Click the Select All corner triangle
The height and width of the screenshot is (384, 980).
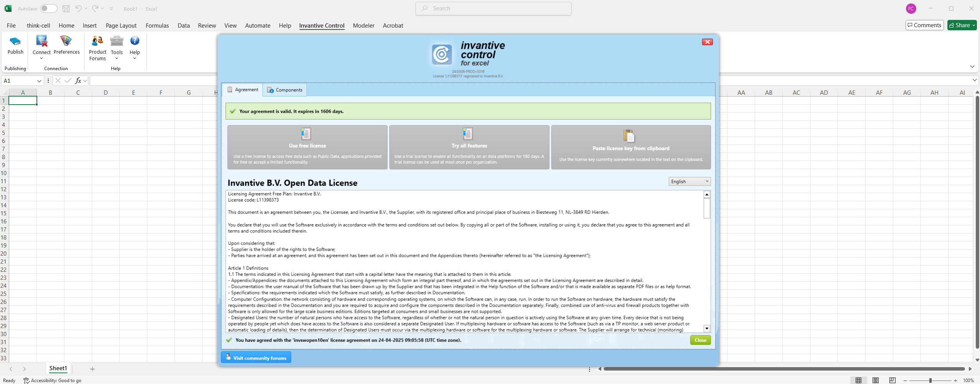(x=5, y=92)
